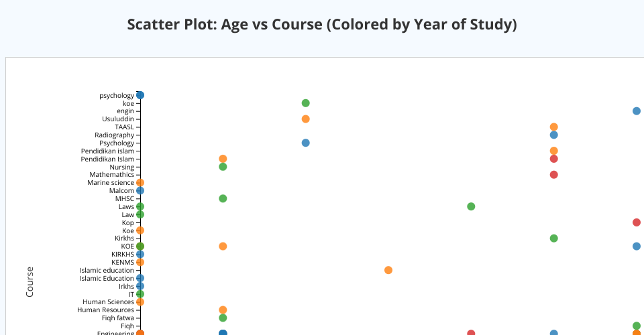Click the green Fiqh fatwa data point
Screen dimensions: 644x335
[x=223, y=318]
